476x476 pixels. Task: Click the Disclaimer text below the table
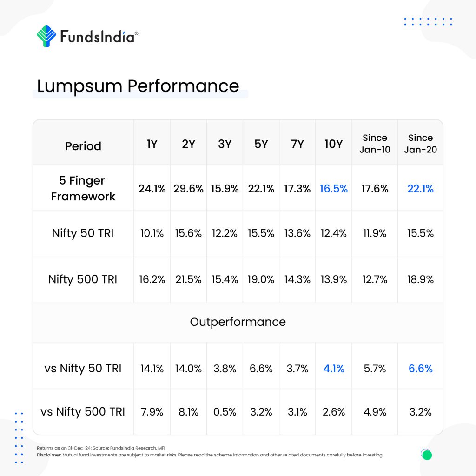coord(210,455)
